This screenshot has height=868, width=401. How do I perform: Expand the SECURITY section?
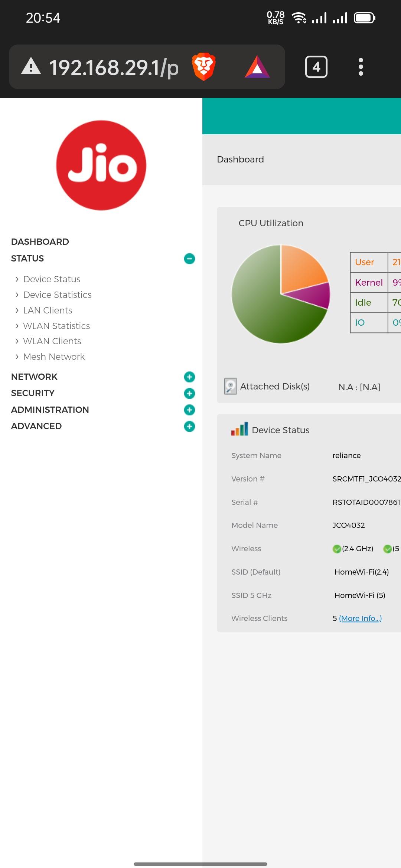coord(189,393)
